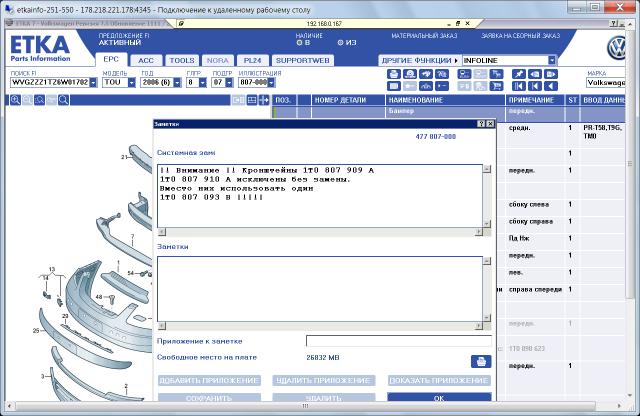Click the ETKA Parts Information logo
The height and width of the screenshot is (416, 640).
pos(40,49)
